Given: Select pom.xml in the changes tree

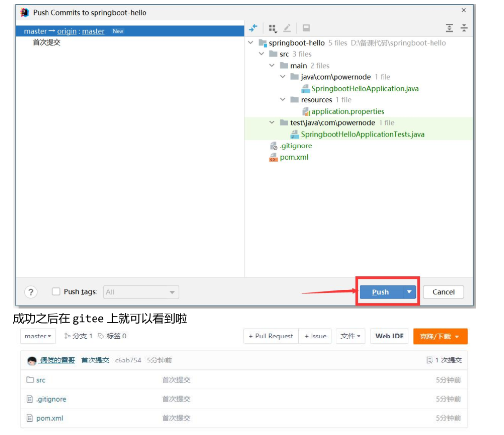Looking at the screenshot, I should click(294, 157).
